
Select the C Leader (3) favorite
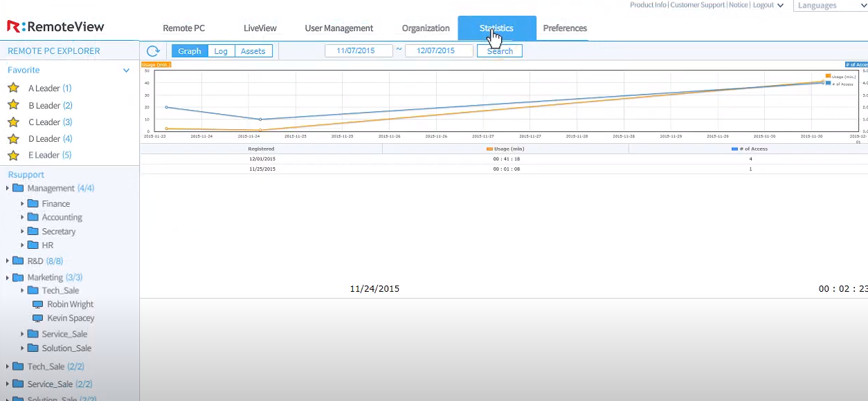coord(50,122)
